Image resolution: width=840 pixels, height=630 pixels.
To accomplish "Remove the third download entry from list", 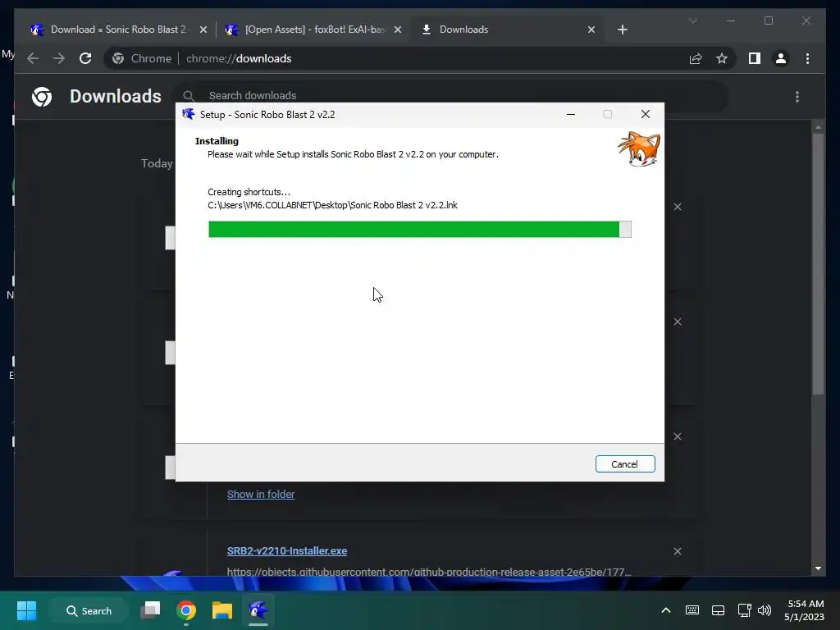I will [x=678, y=436].
